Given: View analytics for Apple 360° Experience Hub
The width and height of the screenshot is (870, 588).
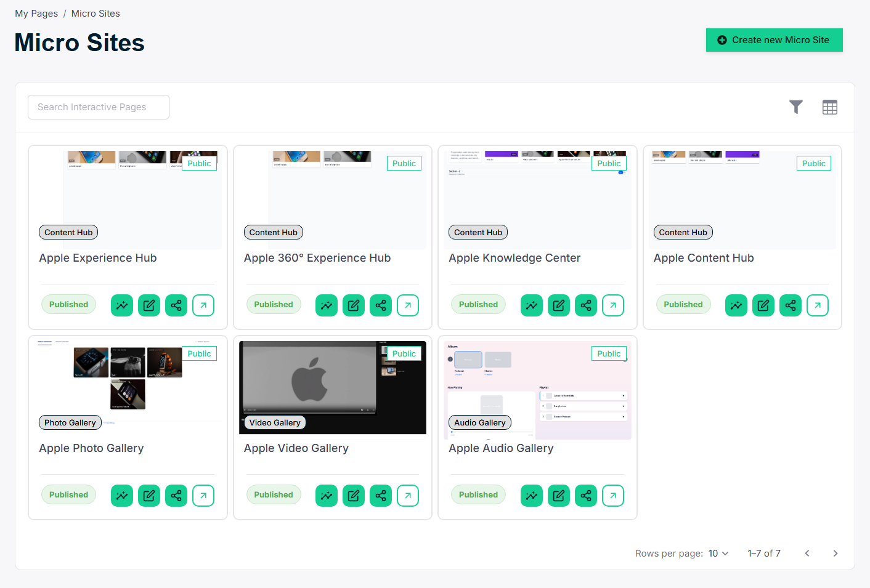Looking at the screenshot, I should click(x=327, y=305).
